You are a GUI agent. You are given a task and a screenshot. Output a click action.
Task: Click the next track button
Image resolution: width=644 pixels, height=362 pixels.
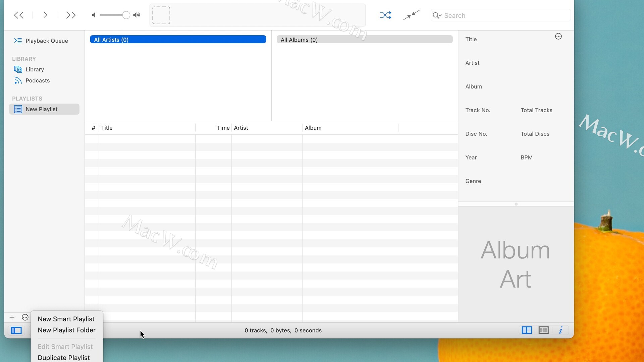tap(71, 15)
